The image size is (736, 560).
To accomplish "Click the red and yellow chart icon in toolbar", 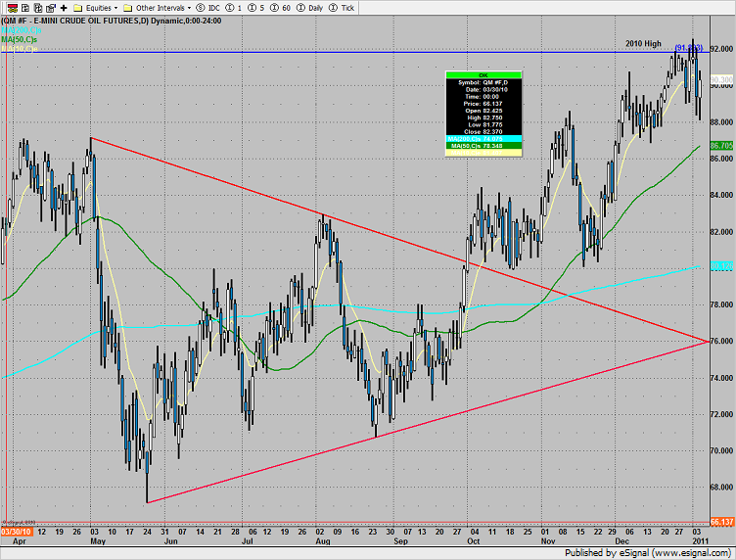I will click(9, 7).
